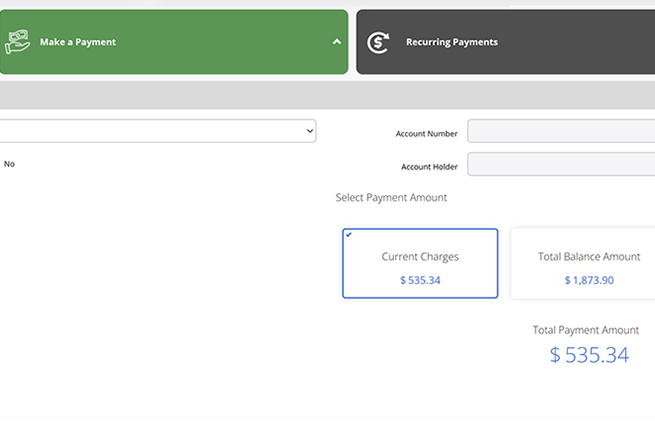Click the large Total Payment Amount value

pyautogui.click(x=589, y=355)
